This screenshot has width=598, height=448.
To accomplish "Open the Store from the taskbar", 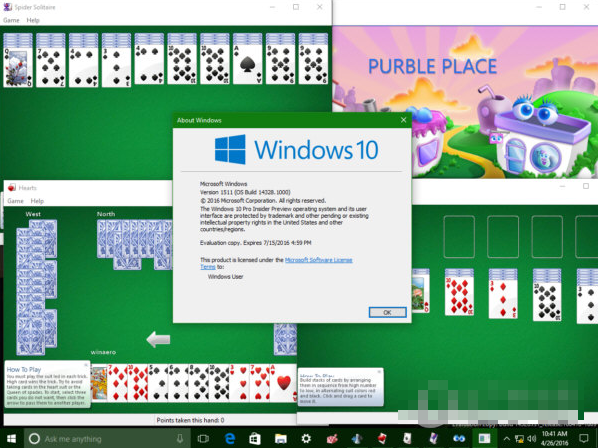I will (x=255, y=438).
